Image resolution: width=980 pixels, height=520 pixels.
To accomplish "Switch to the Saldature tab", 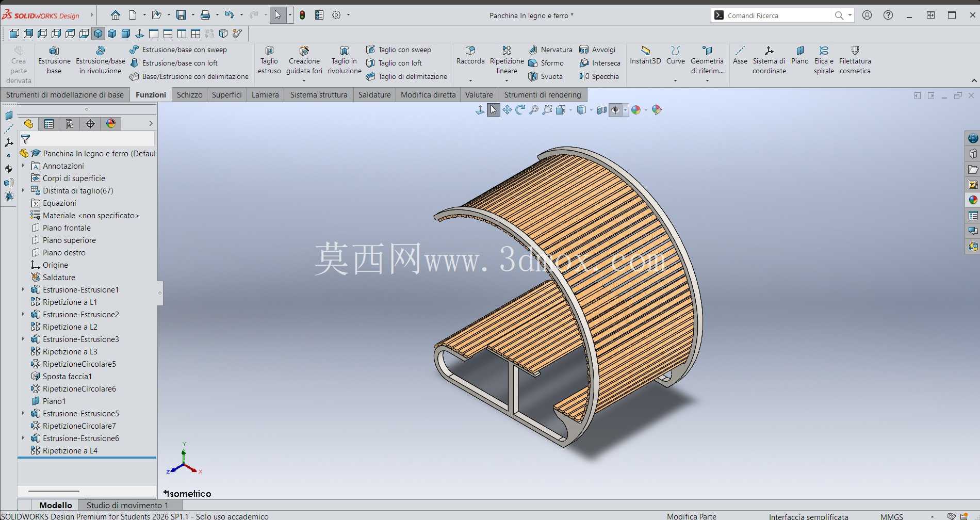I will [374, 95].
